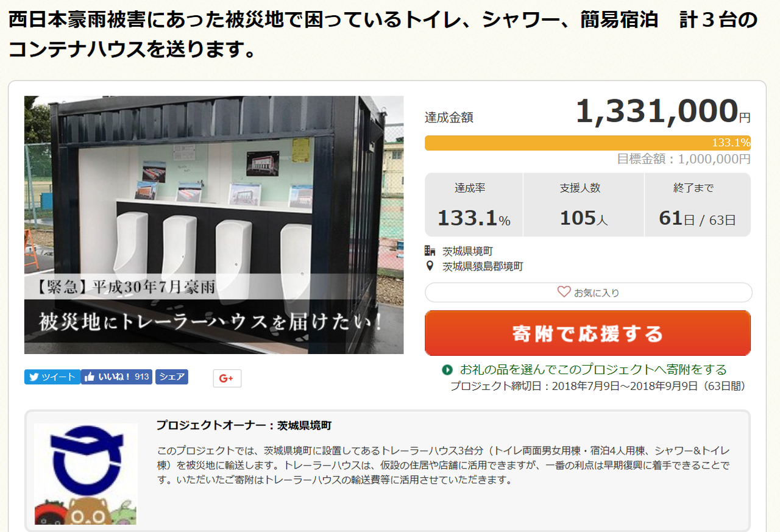Click the Google+ share icon

(227, 378)
